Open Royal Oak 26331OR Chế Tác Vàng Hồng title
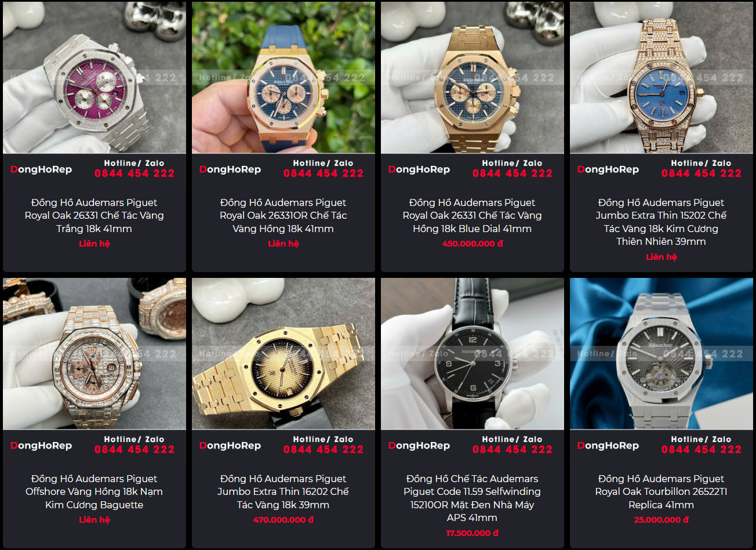Viewport: 756px width, 550px height. 283,216
